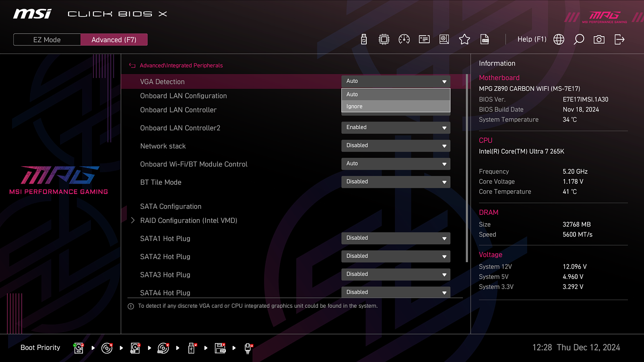
Task: Expand RAID Configuration (Intel VMD) chevron
Action: [x=133, y=220]
